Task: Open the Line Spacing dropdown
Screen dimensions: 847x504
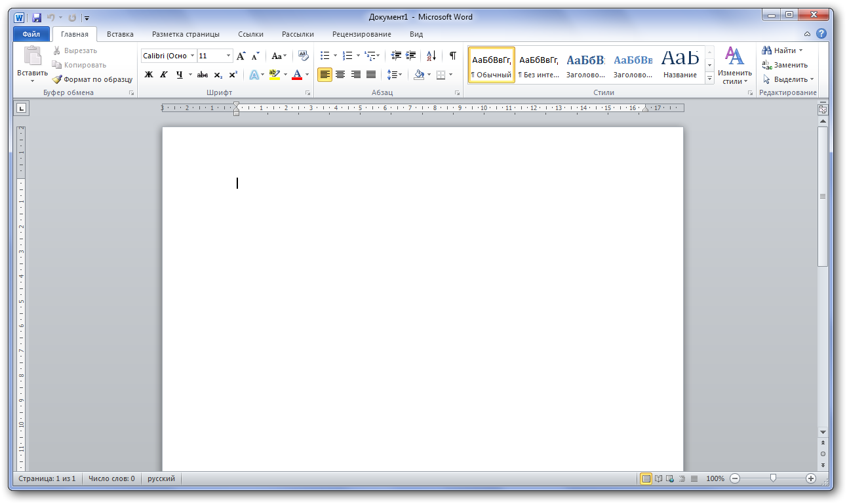Action: tap(395, 75)
